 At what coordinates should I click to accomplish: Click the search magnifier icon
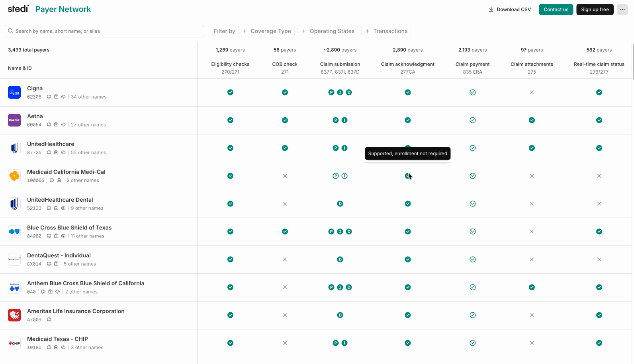pyautogui.click(x=10, y=31)
